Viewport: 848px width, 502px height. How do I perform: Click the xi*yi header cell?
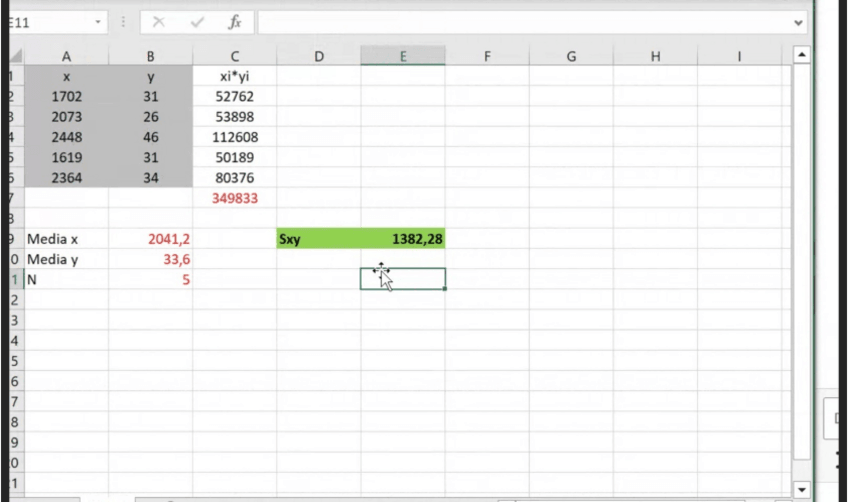234,76
